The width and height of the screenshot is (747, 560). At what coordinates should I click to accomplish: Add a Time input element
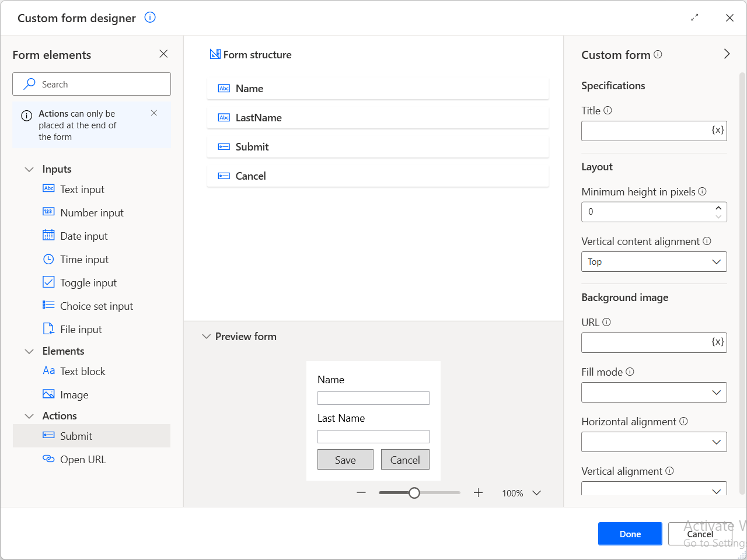tap(84, 259)
